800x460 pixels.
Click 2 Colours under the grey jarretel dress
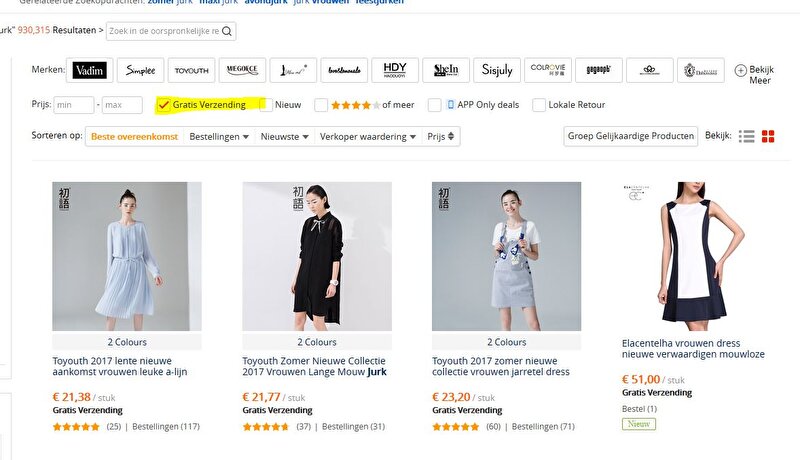point(506,342)
